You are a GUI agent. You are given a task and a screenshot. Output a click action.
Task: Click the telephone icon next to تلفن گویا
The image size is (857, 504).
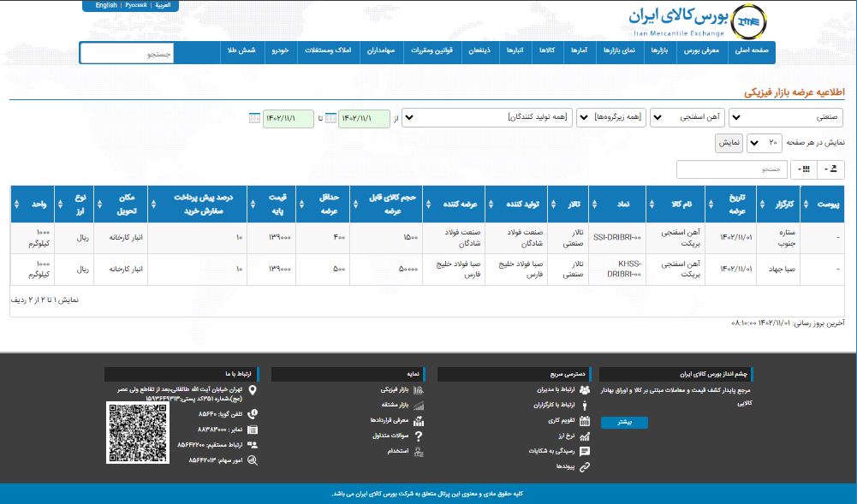(253, 414)
